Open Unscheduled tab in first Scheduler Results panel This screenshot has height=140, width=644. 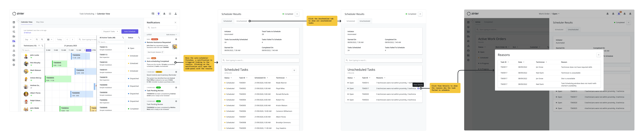(x=241, y=21)
